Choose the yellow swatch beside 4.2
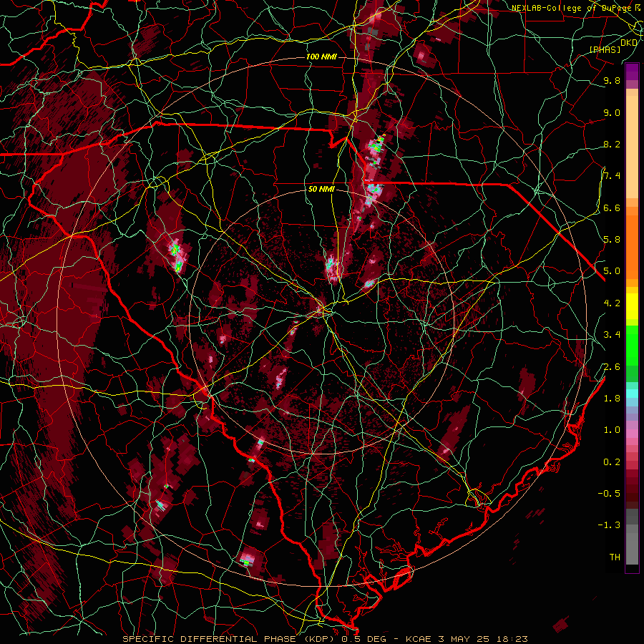644x644 pixels. tap(632, 306)
